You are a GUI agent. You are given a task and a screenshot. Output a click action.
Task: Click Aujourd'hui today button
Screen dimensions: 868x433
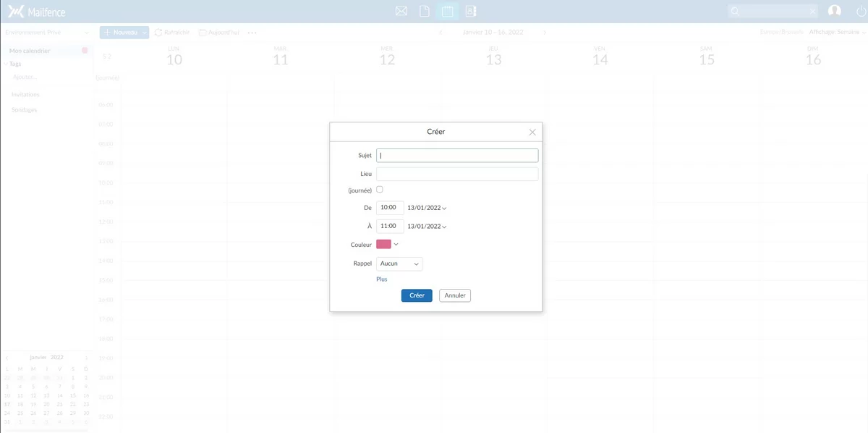point(219,33)
